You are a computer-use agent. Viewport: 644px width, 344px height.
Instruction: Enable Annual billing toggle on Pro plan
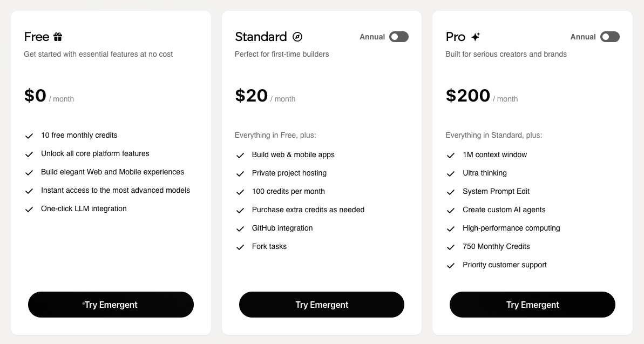coord(609,37)
